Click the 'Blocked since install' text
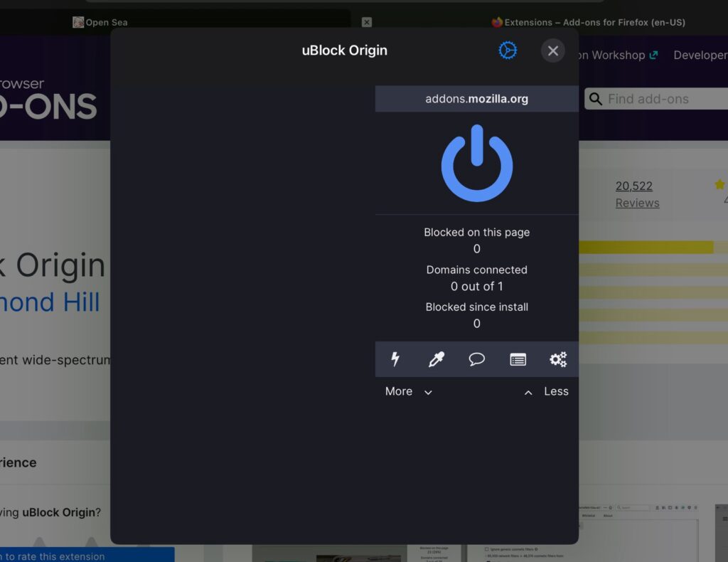The width and height of the screenshot is (728, 562). (x=477, y=307)
